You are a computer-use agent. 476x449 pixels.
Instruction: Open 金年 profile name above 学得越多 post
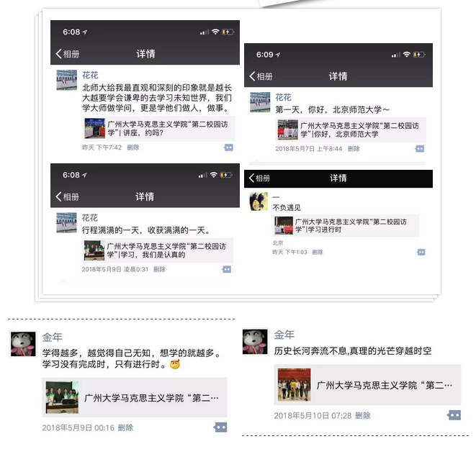[x=53, y=337]
